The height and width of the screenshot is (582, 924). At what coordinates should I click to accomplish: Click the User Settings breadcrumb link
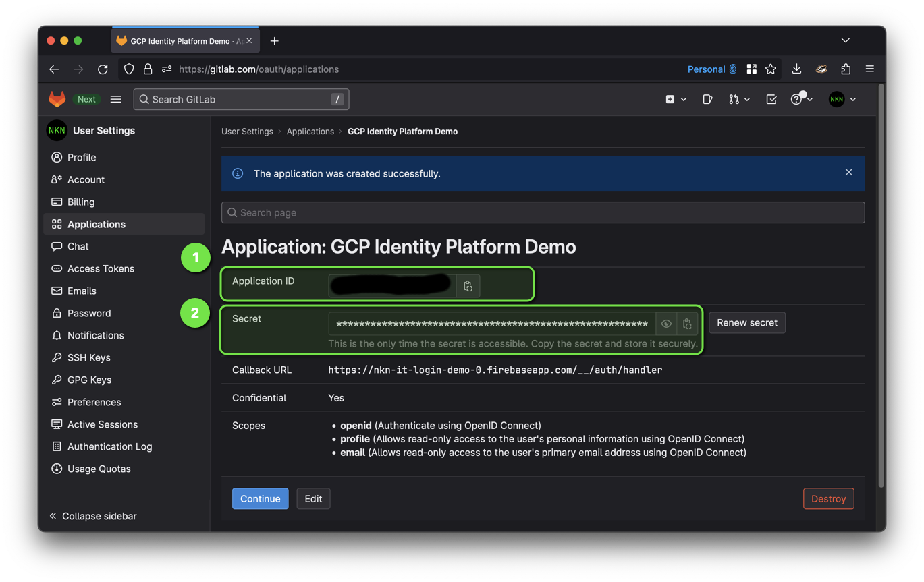[247, 132]
